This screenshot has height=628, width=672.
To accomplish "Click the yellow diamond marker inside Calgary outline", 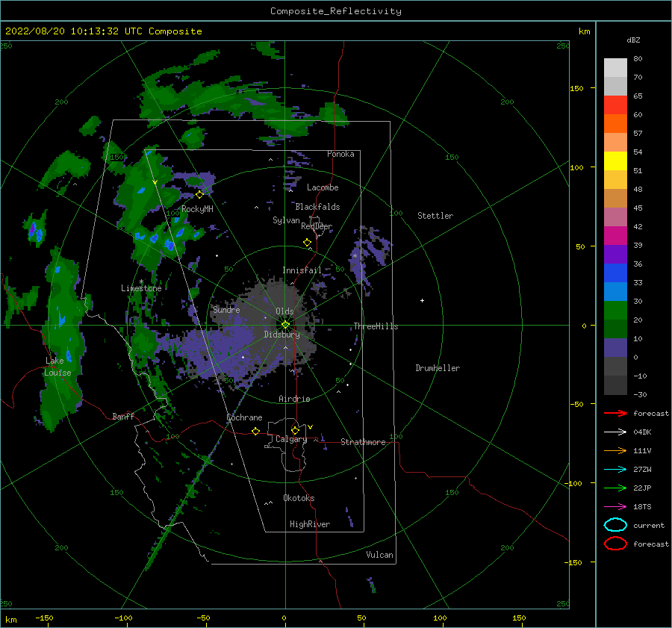I will click(295, 430).
